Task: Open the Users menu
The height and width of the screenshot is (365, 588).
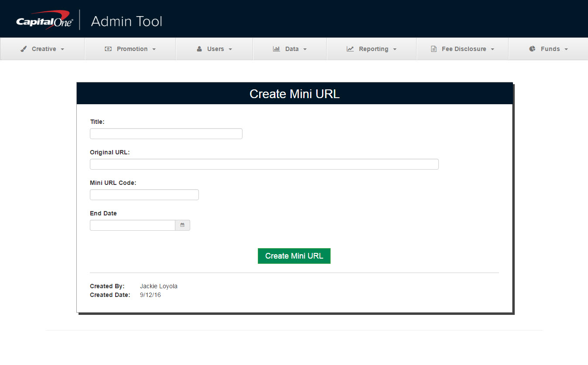Action: click(215, 49)
